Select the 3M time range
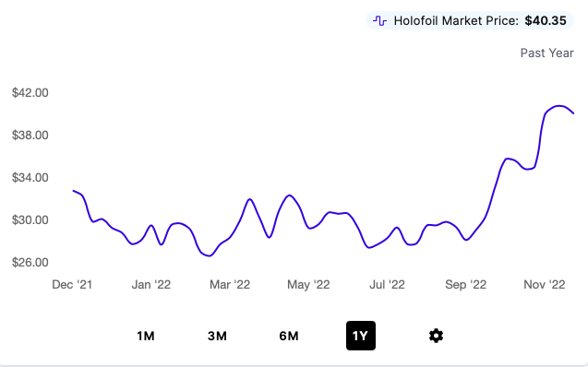The width and height of the screenshot is (588, 367). [x=217, y=336]
